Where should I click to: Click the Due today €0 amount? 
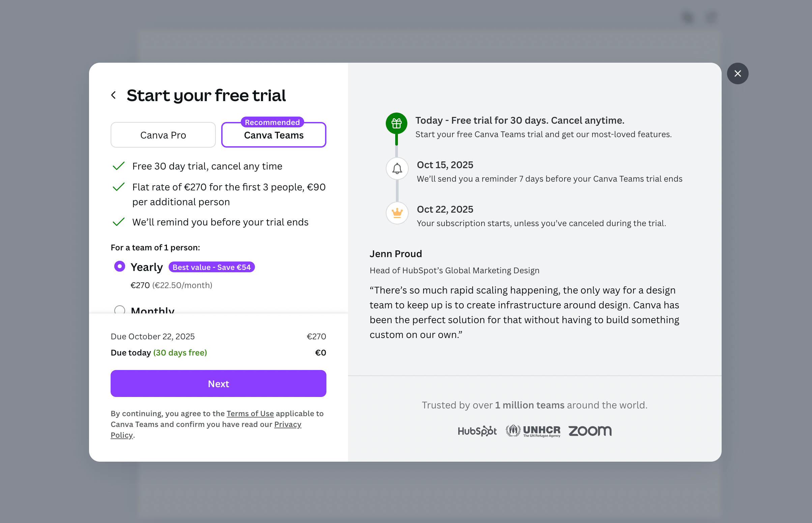[x=320, y=352]
